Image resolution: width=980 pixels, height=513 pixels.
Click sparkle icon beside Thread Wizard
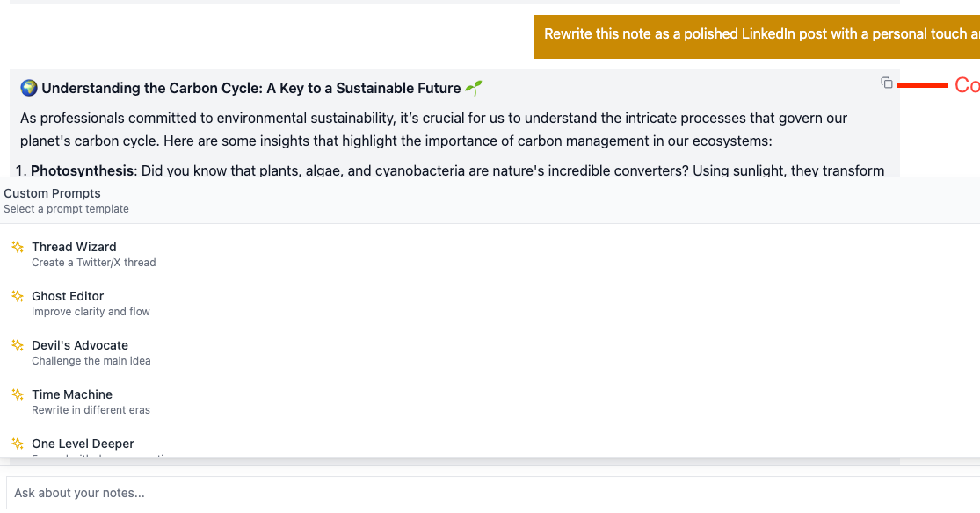click(x=18, y=248)
